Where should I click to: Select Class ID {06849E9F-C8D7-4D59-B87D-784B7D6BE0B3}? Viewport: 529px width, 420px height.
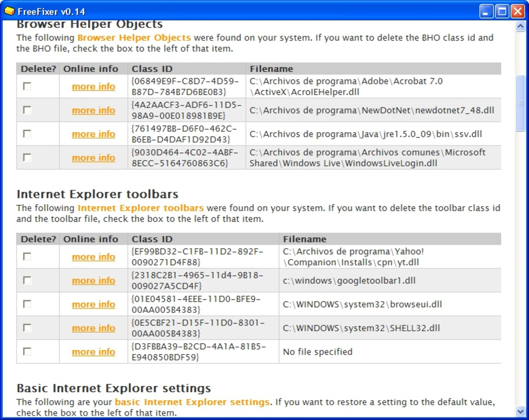tap(185, 87)
